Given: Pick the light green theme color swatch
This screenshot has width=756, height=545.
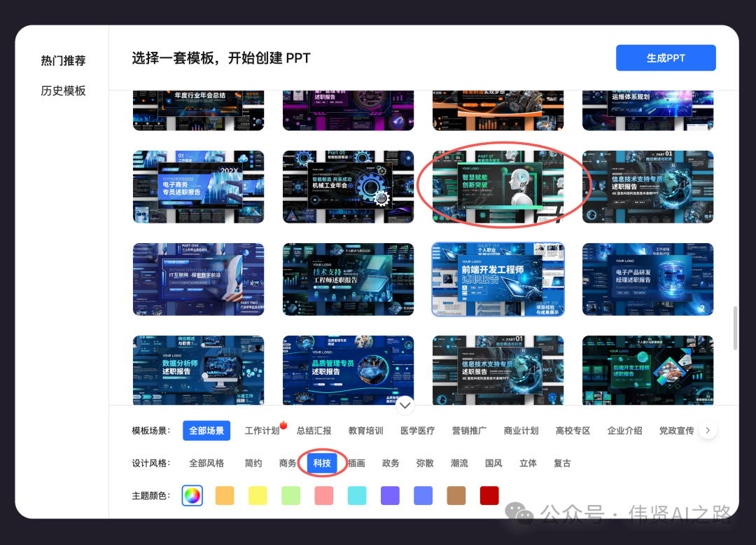Looking at the screenshot, I should click(x=290, y=495).
